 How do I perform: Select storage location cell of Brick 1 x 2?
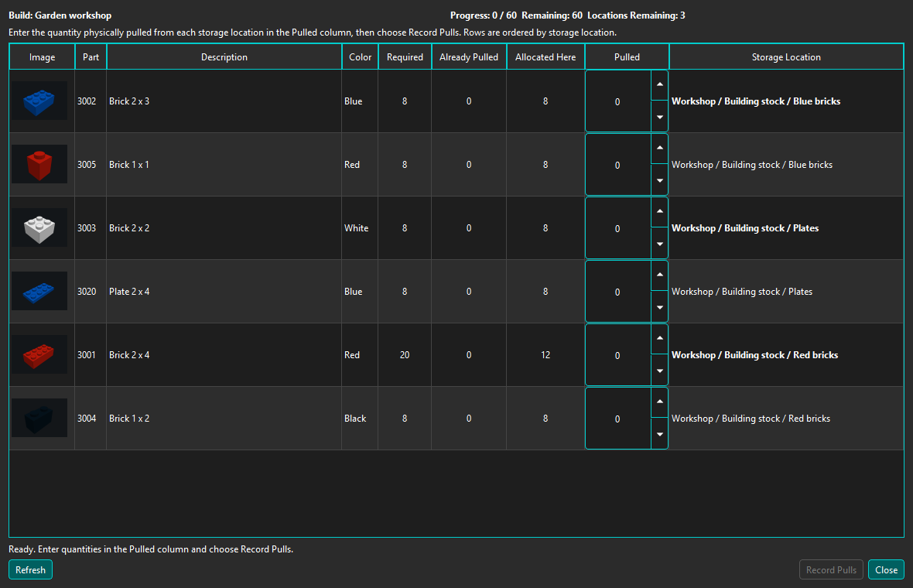click(786, 419)
